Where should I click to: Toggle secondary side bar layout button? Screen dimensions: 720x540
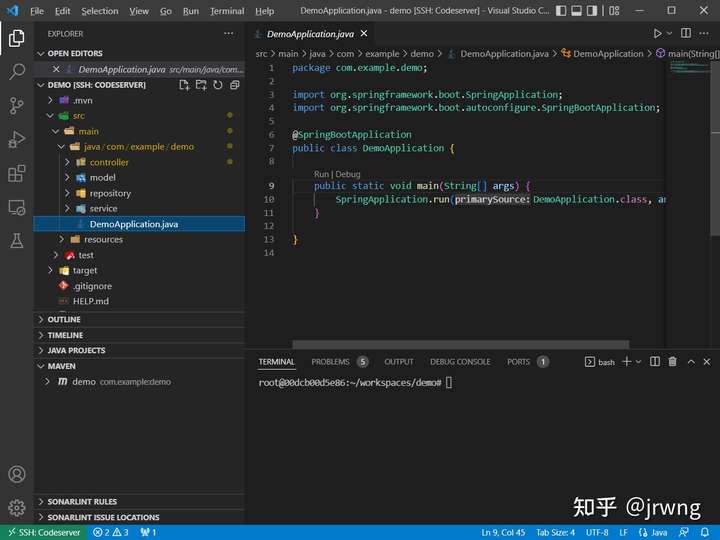(592, 11)
